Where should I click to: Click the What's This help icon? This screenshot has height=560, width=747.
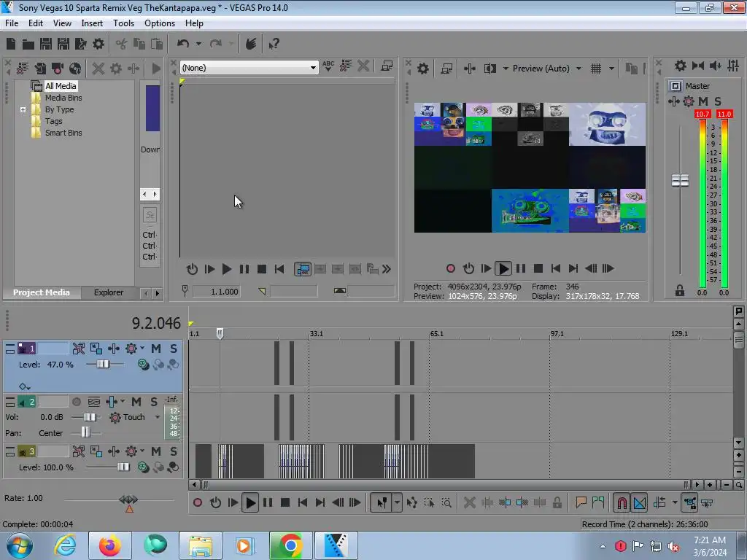[x=274, y=44]
